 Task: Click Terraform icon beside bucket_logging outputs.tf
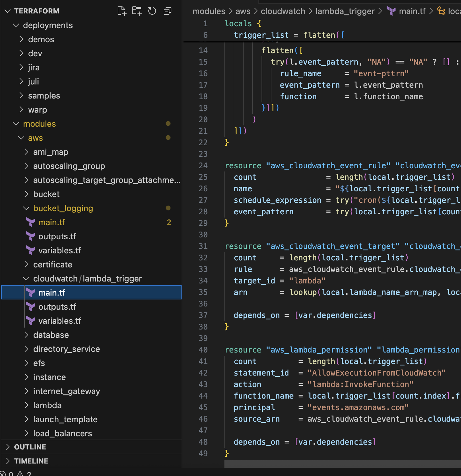tap(30, 236)
